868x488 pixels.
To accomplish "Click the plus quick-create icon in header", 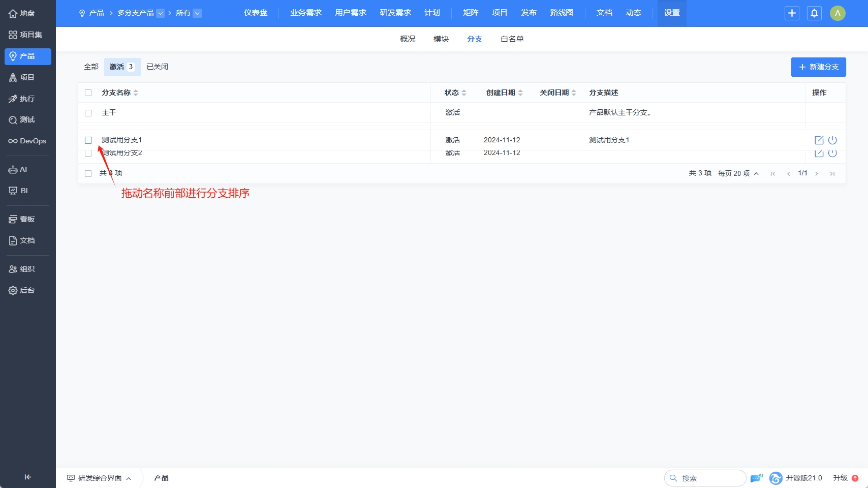I will pos(792,13).
